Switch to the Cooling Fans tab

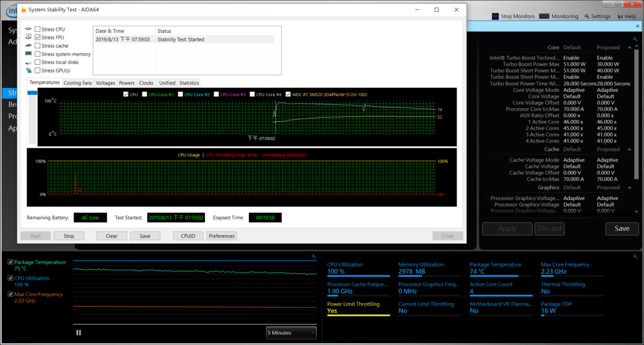pos(77,83)
